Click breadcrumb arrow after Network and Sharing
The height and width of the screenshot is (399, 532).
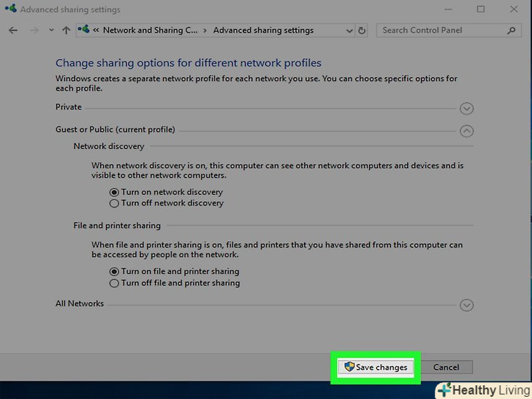205,31
